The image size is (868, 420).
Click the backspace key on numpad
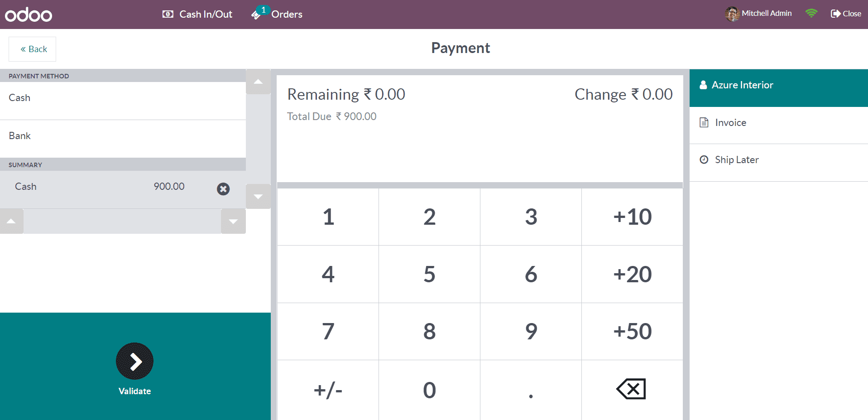pos(632,389)
